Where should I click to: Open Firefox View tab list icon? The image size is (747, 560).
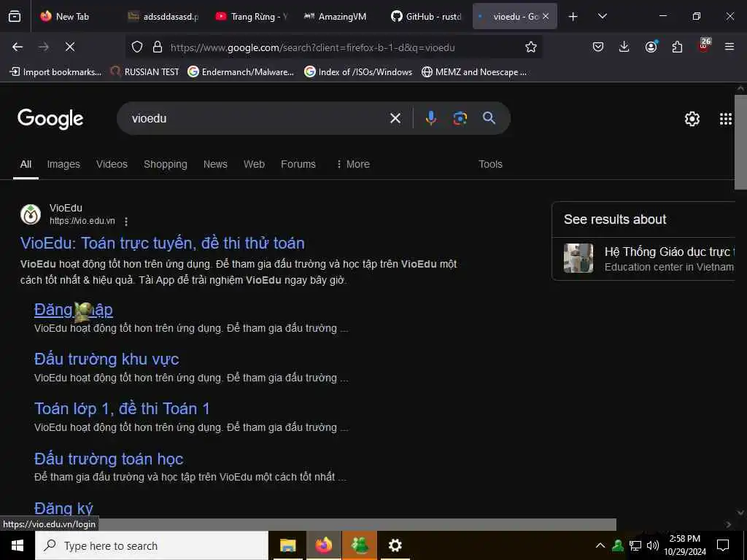[15, 17]
